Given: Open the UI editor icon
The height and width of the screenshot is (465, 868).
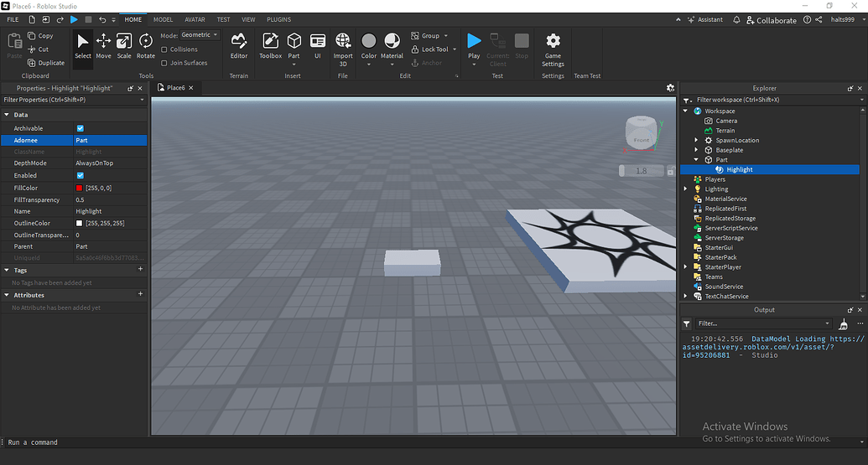Looking at the screenshot, I should tap(318, 46).
